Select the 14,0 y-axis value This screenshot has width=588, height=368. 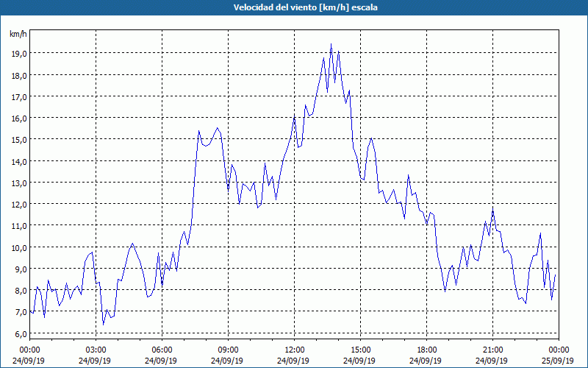click(x=19, y=162)
